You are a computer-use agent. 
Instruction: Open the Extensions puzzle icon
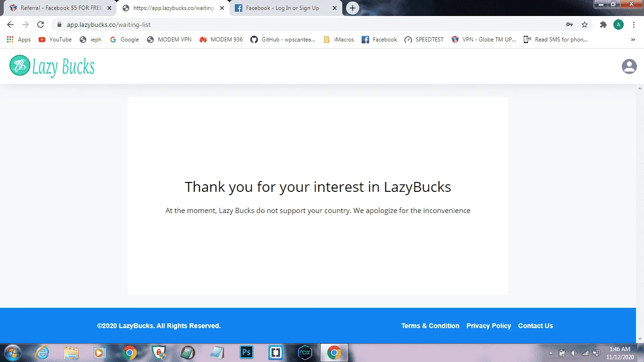tap(603, 25)
